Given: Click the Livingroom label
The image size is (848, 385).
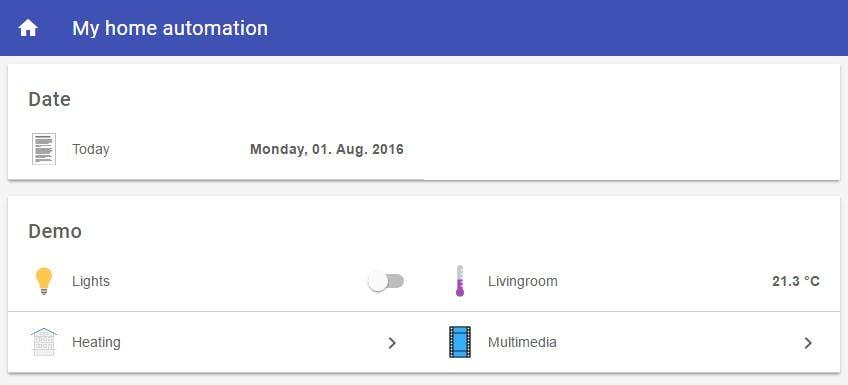Looking at the screenshot, I should [522, 281].
